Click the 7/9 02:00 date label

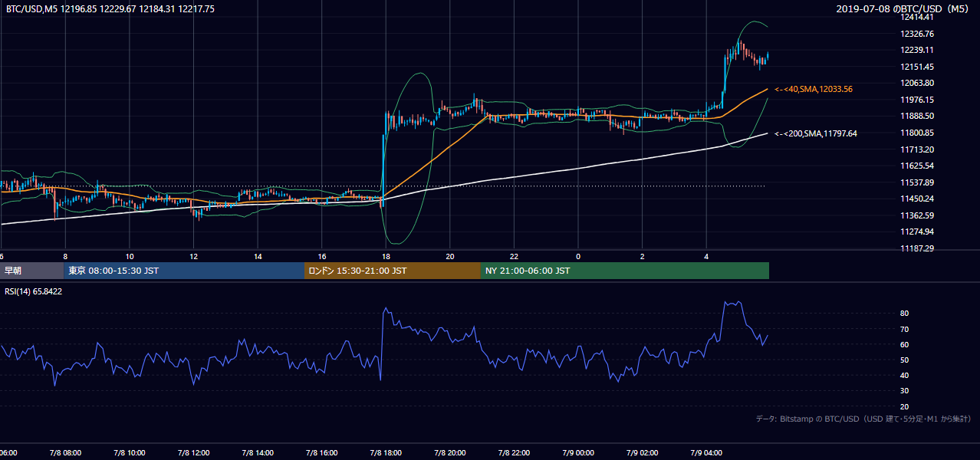[x=642, y=453]
